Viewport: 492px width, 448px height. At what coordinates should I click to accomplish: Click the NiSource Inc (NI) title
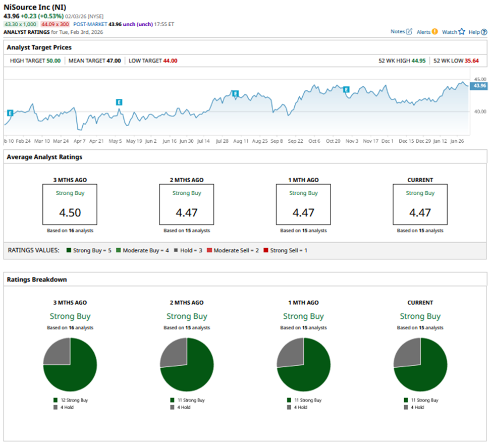pyautogui.click(x=35, y=7)
